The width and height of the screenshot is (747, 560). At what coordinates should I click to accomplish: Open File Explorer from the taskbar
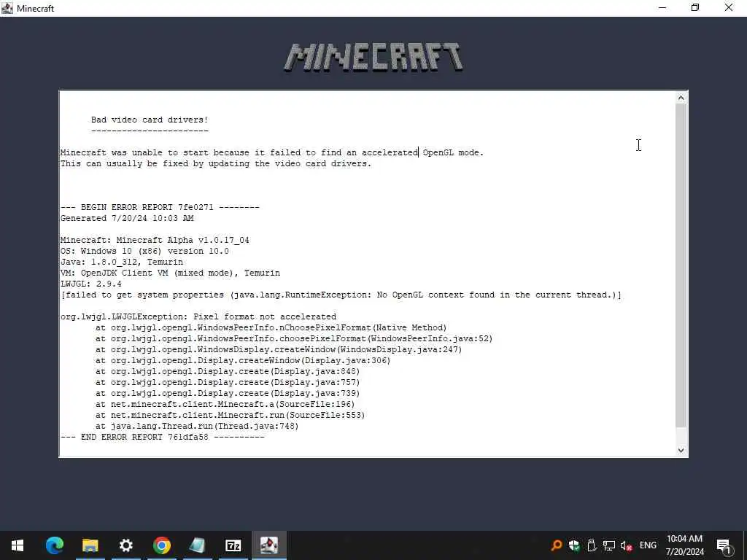pos(90,545)
